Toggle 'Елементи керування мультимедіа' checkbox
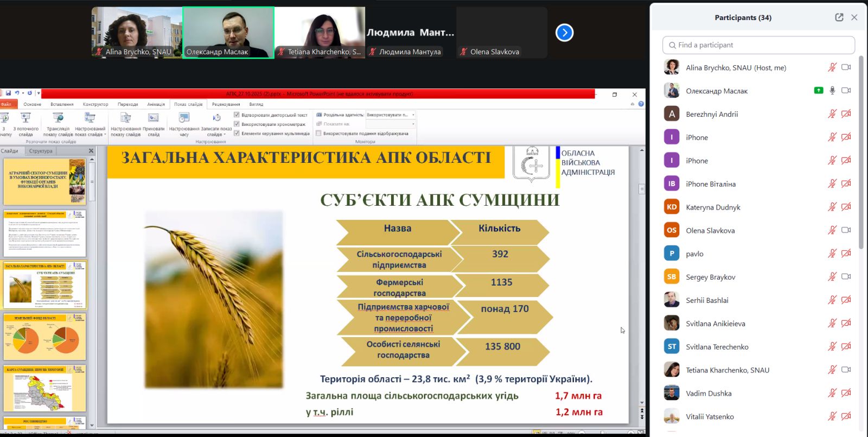 point(237,133)
